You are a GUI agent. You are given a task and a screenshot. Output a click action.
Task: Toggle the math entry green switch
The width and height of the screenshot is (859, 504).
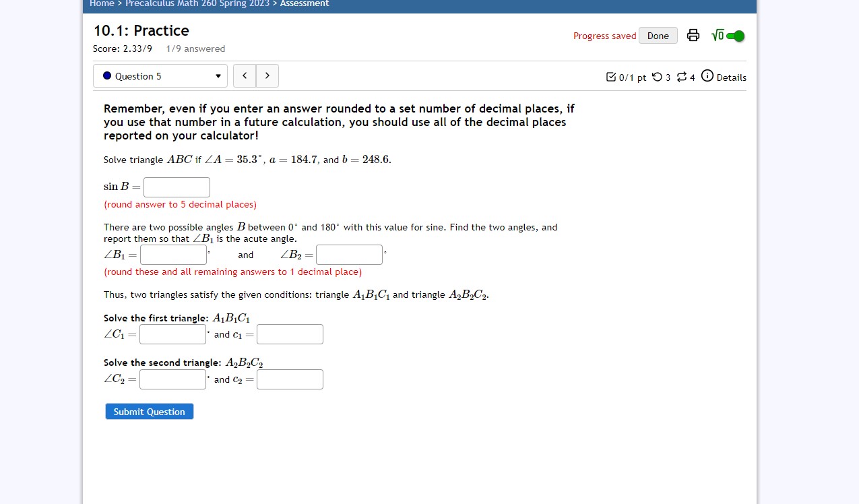coord(736,36)
